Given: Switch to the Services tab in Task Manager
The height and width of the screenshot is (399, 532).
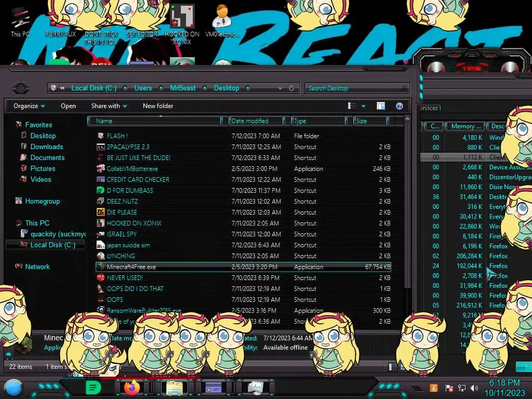Looking at the screenshot, I should click(430, 108).
